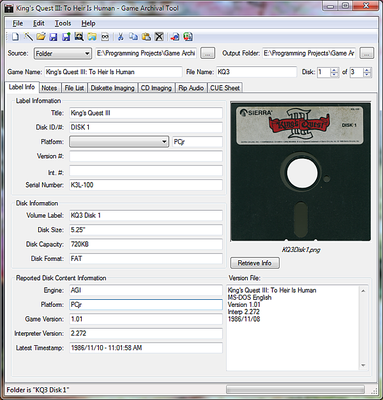Image resolution: width=383 pixels, height=400 pixels.
Task: Click the application icon in title bar
Action: pos(9,8)
